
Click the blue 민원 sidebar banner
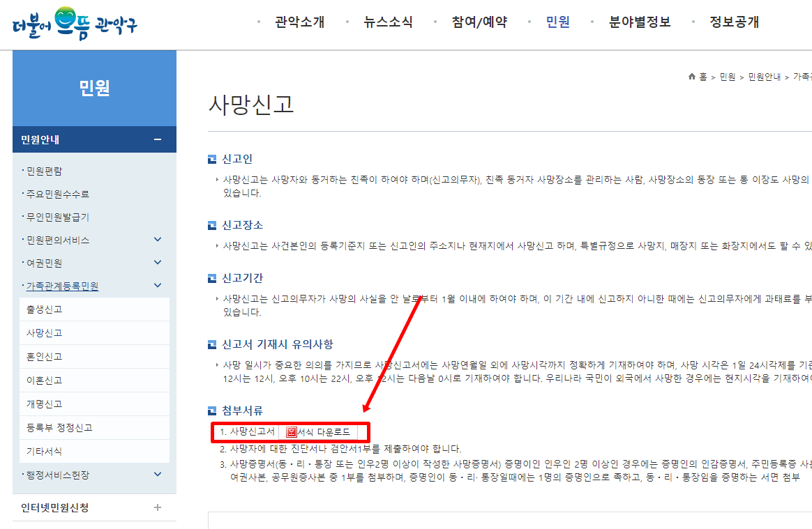(94, 88)
